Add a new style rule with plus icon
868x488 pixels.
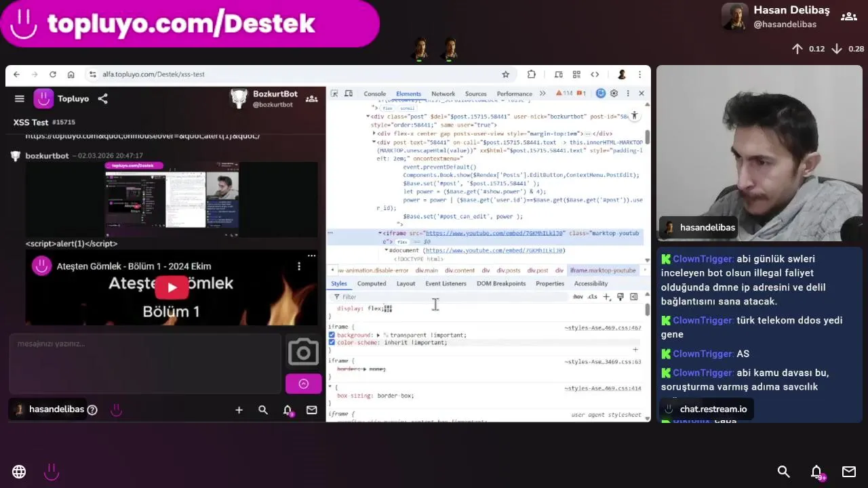[607, 297]
